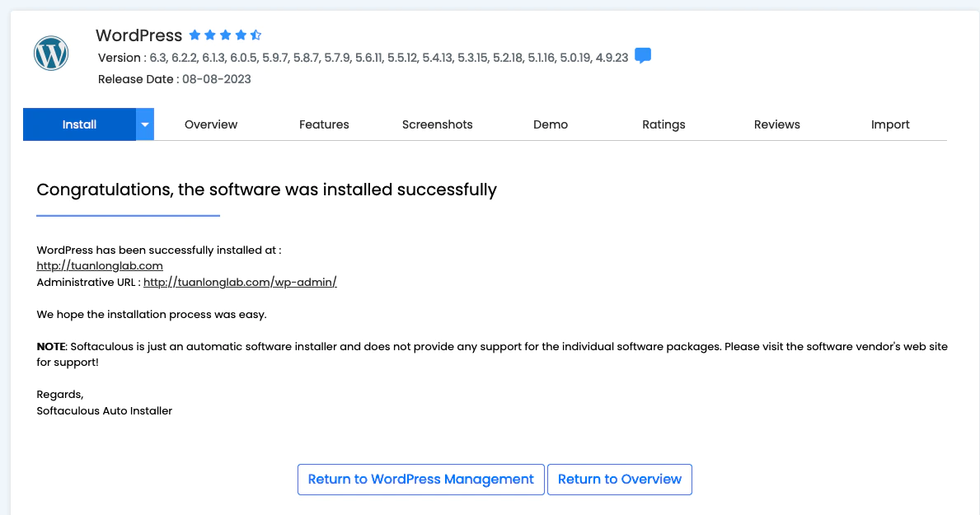Click the Congratulations success heading
980x515 pixels.
tap(266, 190)
